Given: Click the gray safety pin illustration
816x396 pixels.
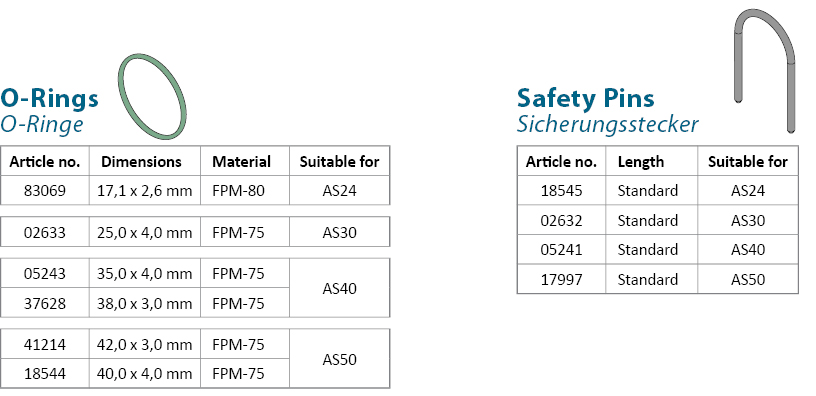Looking at the screenshot, I should tap(764, 70).
